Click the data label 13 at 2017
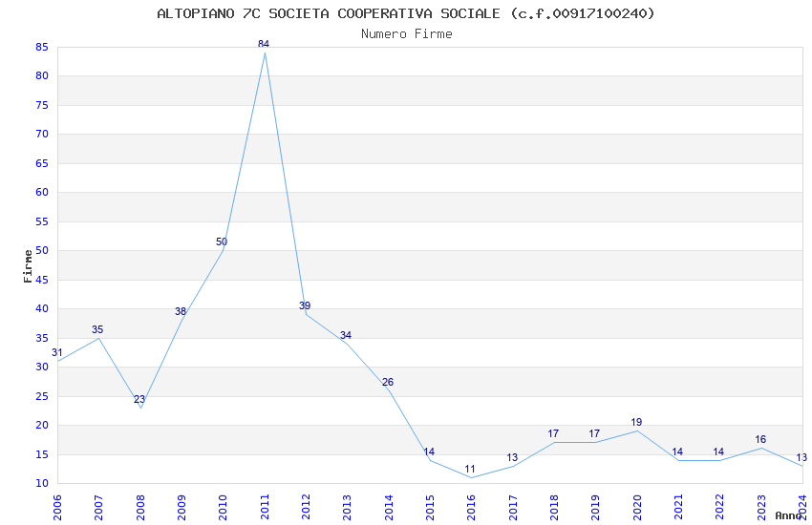Viewport: 812px width, 525px height. point(512,458)
